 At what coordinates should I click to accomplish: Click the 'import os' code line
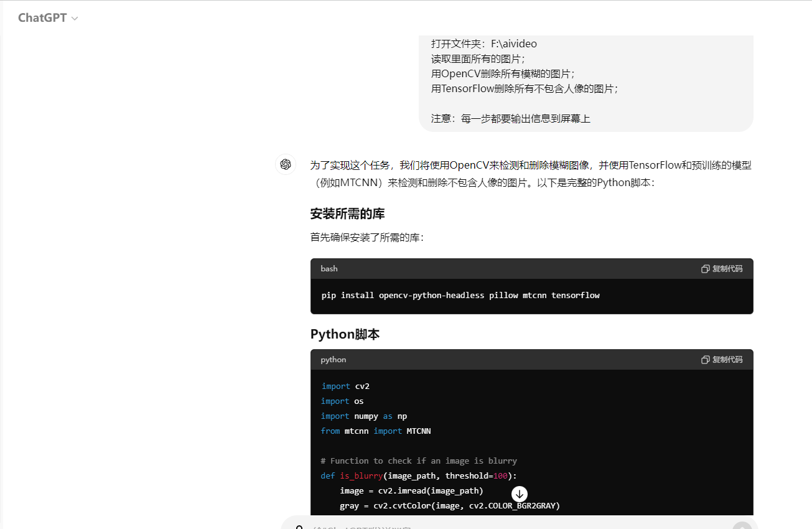pyautogui.click(x=342, y=401)
